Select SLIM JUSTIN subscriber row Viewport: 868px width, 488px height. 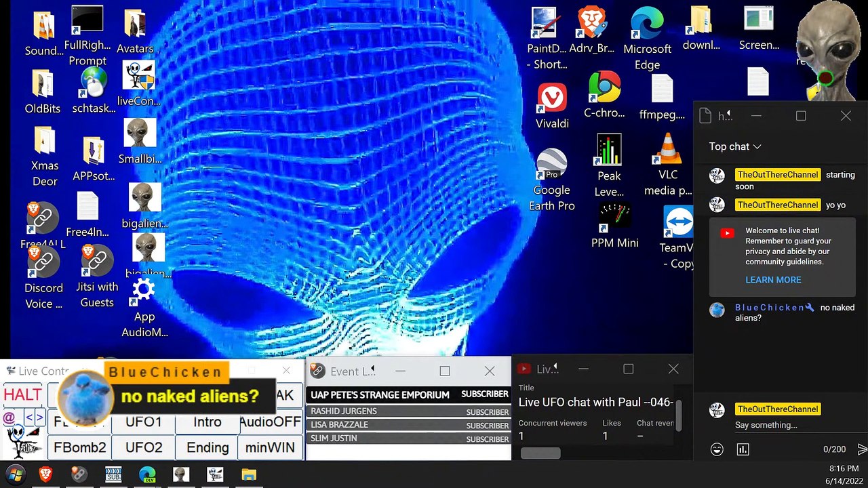(409, 439)
